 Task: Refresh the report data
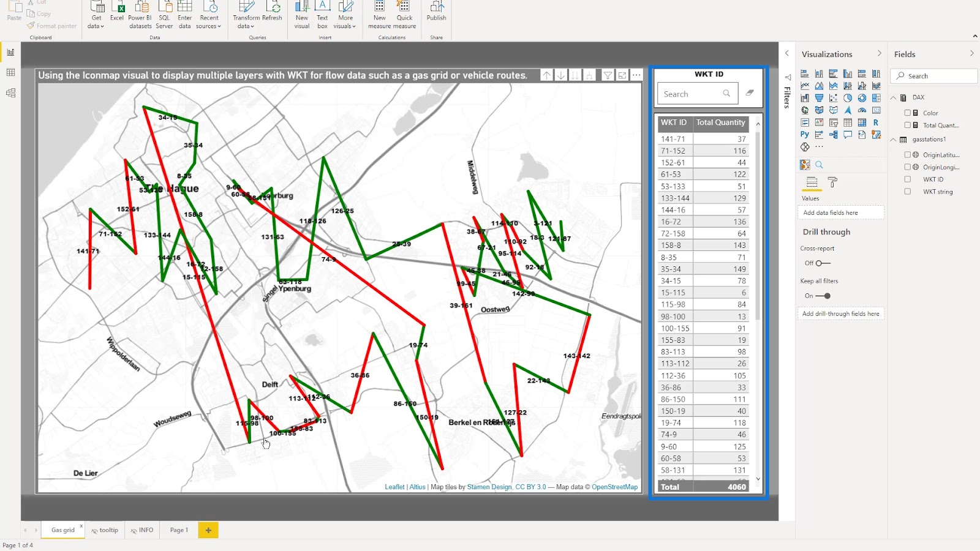272,11
